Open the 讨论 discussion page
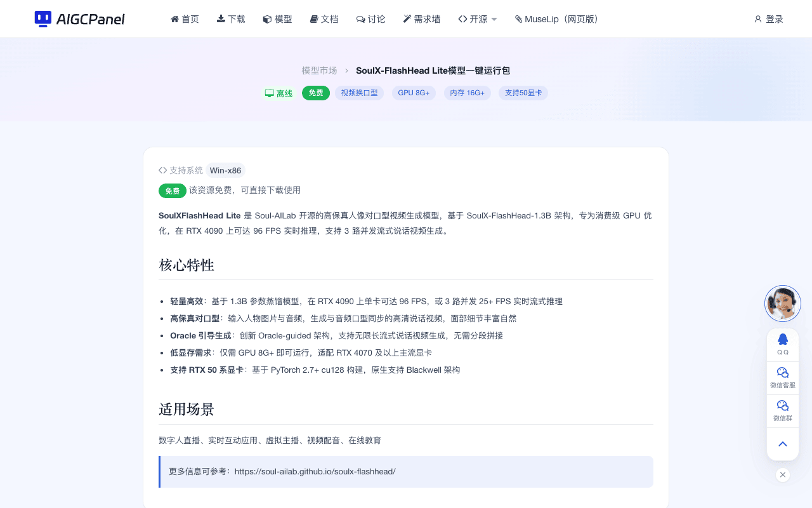The image size is (812, 508). 371,19
